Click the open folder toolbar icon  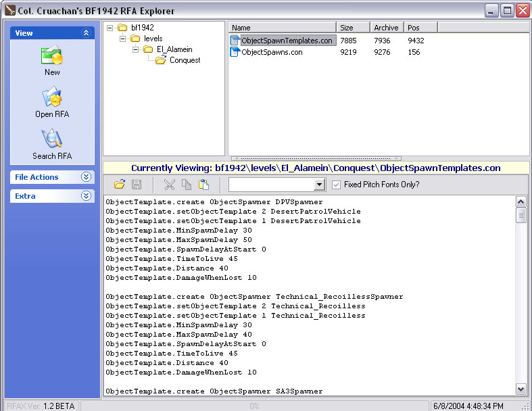[x=120, y=185]
